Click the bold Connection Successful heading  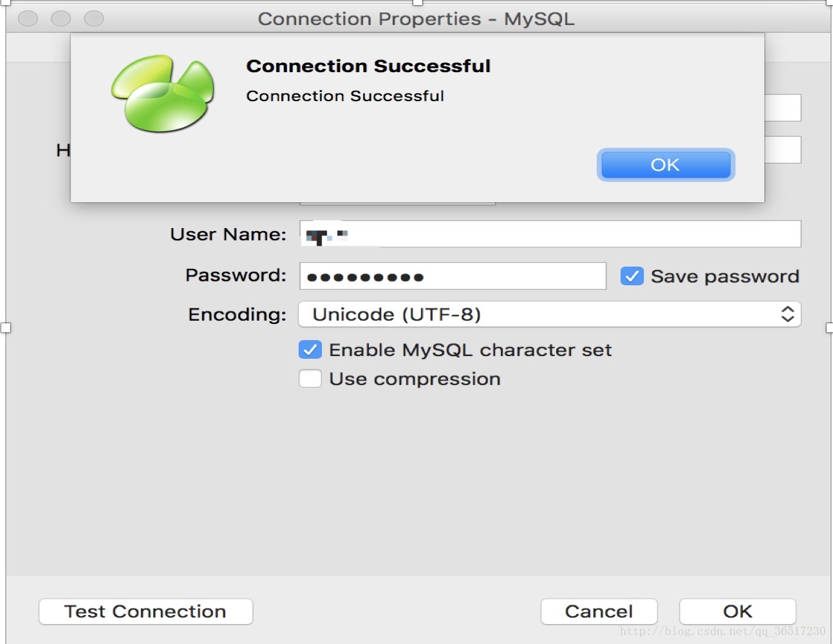coord(368,66)
